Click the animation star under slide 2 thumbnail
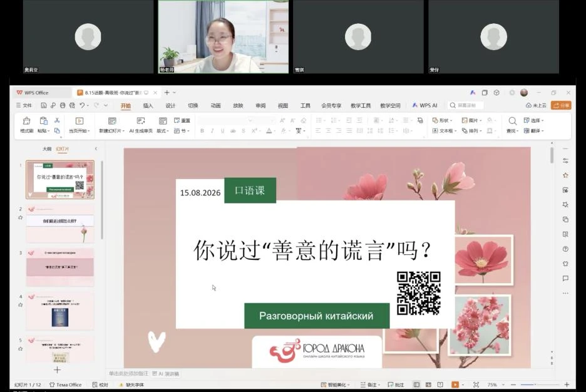The height and width of the screenshot is (392, 586). 21,217
